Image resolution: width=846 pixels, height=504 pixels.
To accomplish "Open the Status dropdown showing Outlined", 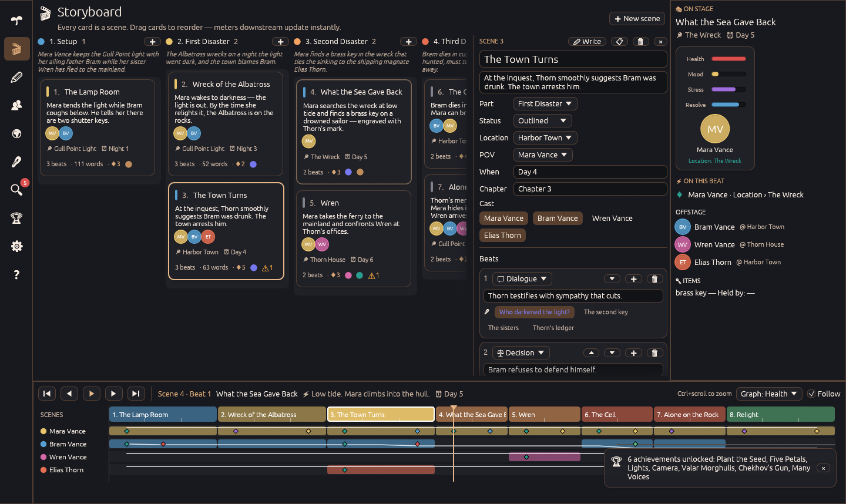I will [542, 121].
